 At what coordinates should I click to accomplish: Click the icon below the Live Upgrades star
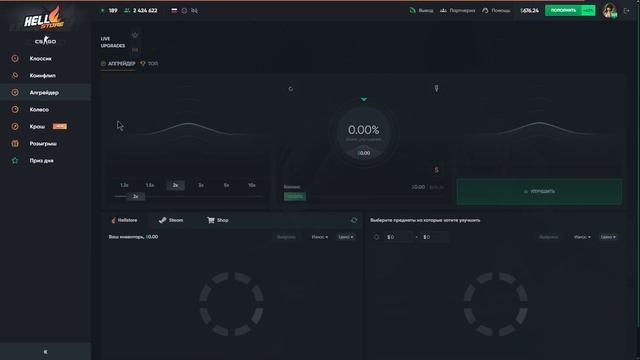click(x=135, y=50)
